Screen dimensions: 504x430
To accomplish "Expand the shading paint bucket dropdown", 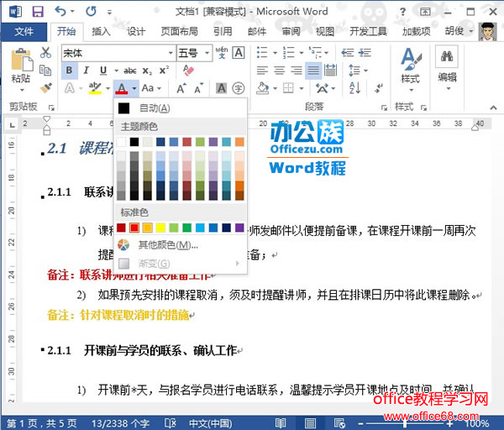I will point(276,88).
